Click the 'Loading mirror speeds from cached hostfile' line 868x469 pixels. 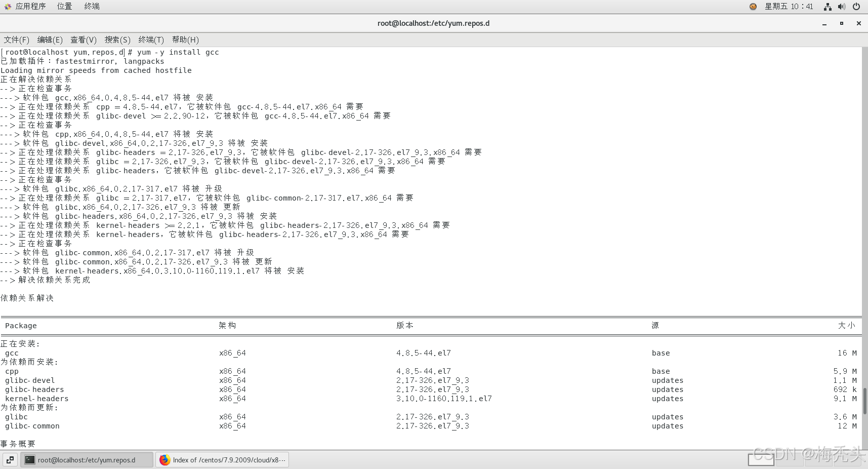pos(96,70)
